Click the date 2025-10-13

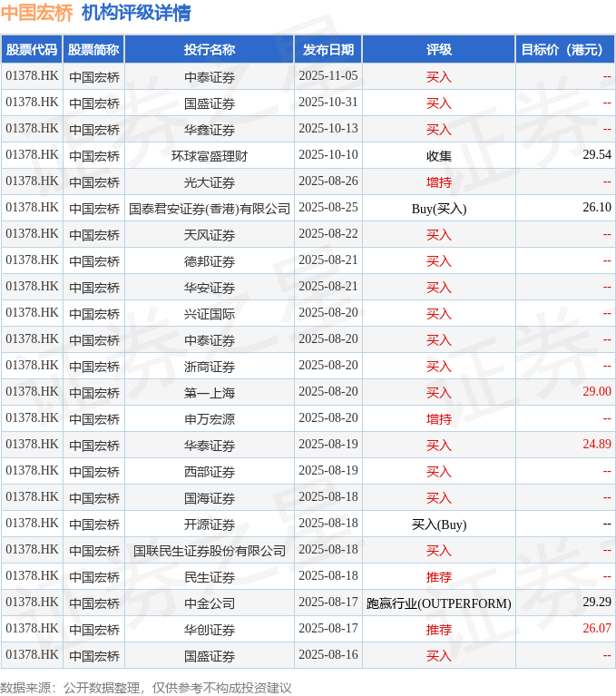(328, 128)
